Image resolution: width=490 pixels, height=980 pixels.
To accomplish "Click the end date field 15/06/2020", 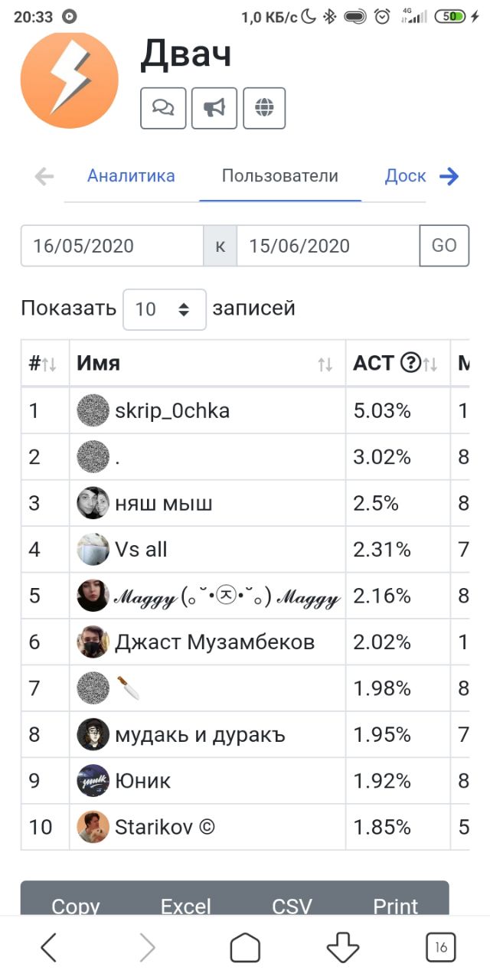I will tap(328, 246).
